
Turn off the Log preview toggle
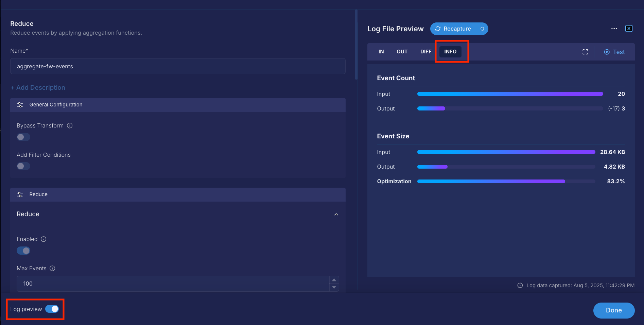click(52, 309)
